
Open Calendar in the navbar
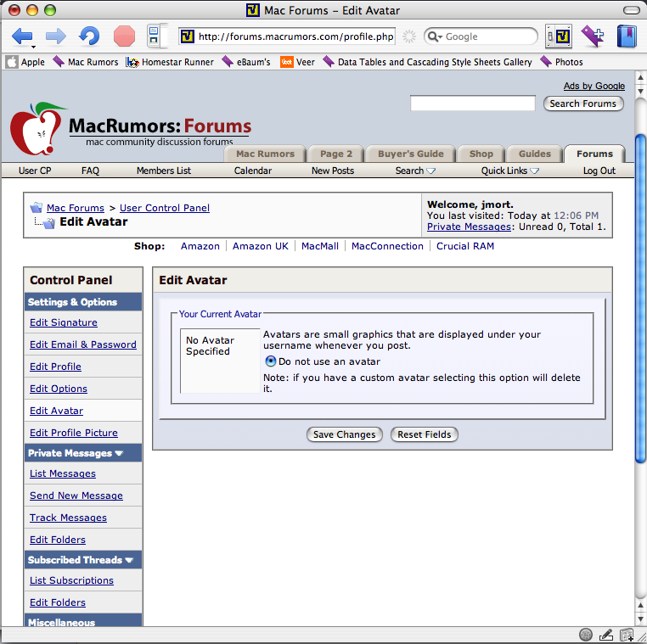[x=252, y=171]
